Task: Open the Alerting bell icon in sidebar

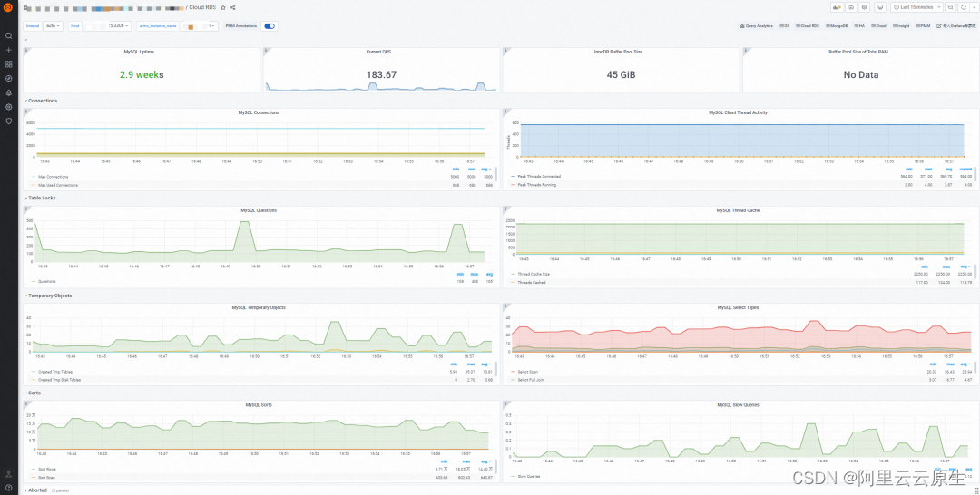Action: [9, 92]
